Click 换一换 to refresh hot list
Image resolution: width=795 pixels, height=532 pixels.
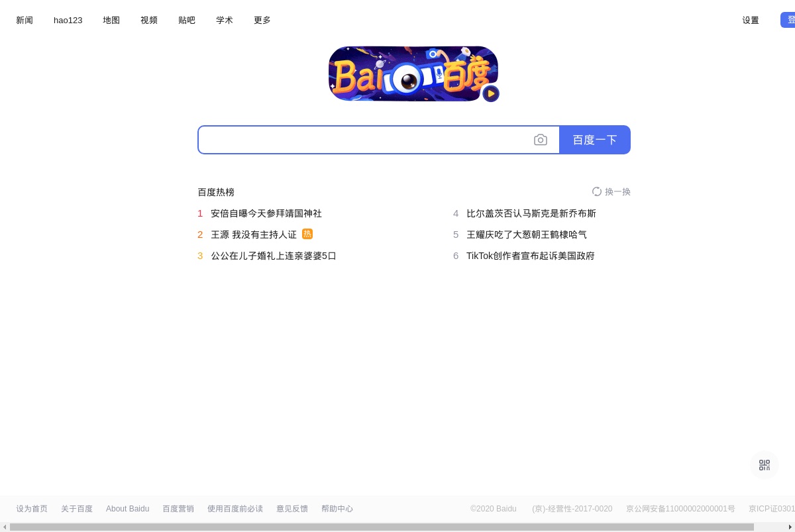[x=617, y=191]
